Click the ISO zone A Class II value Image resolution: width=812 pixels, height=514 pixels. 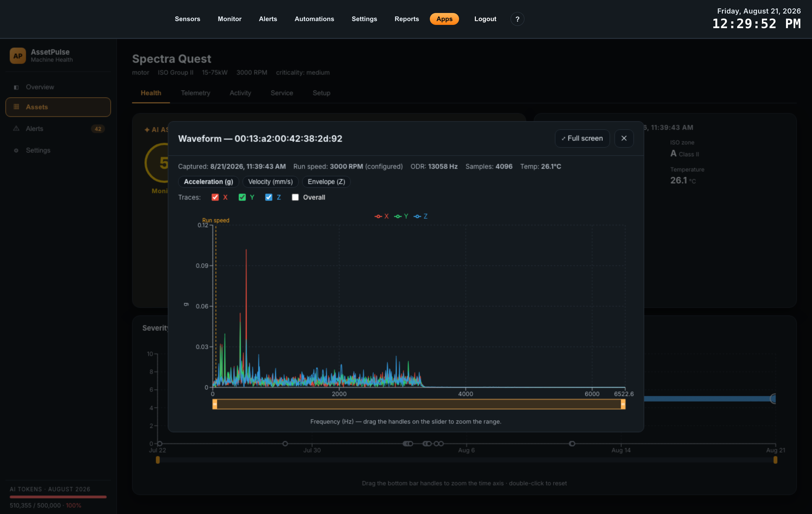685,154
